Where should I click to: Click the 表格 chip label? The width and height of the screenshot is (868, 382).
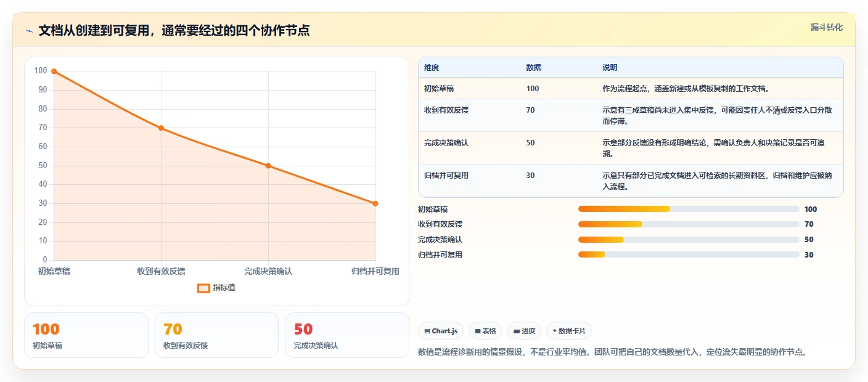pos(489,331)
